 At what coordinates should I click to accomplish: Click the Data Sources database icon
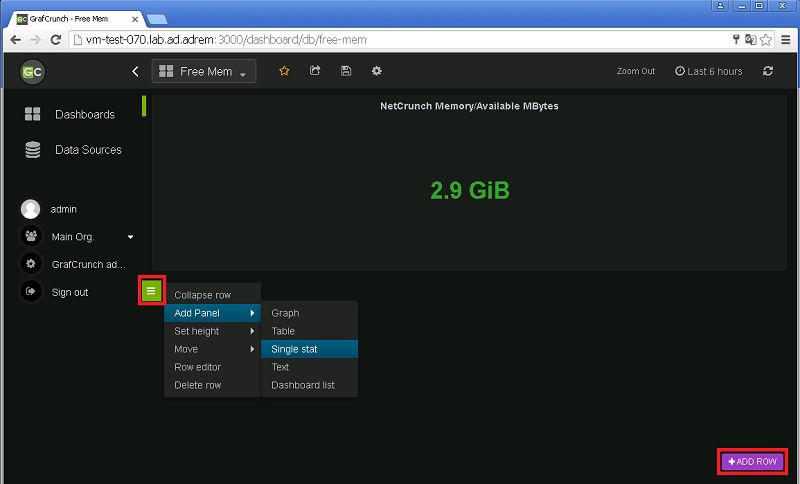pos(33,149)
